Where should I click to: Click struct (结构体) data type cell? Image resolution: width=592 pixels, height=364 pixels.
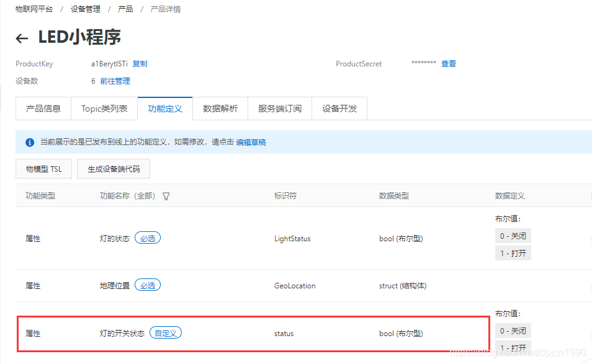point(403,285)
